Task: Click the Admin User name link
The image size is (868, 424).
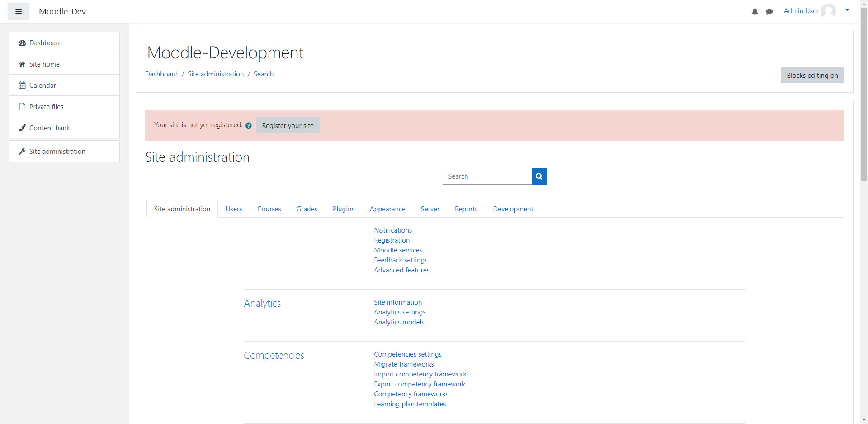Action: click(801, 11)
